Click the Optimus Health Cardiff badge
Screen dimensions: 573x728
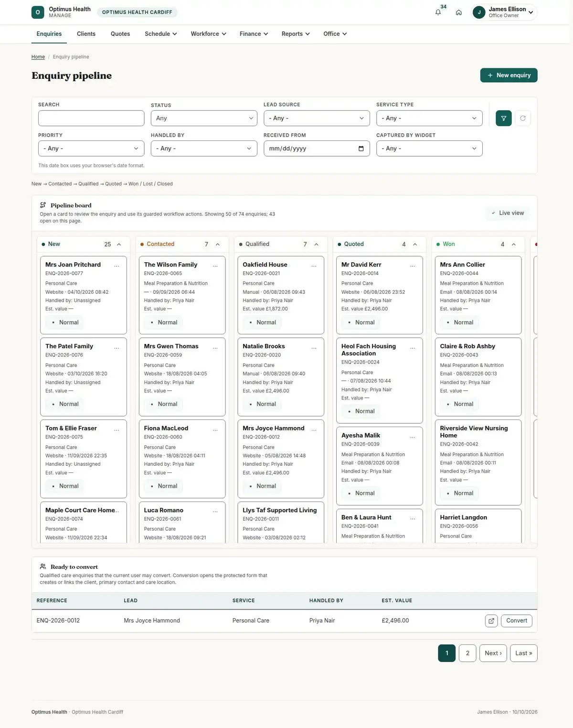[137, 12]
